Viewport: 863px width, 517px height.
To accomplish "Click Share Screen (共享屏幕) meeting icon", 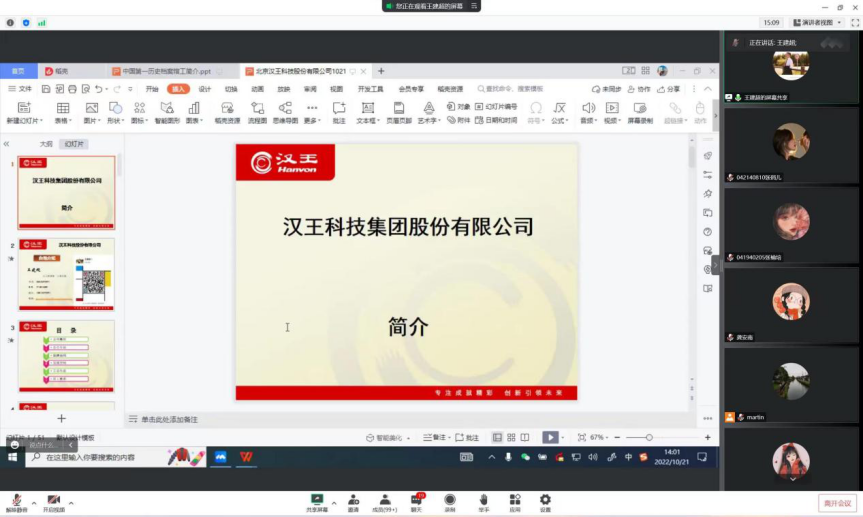I will tap(317, 499).
